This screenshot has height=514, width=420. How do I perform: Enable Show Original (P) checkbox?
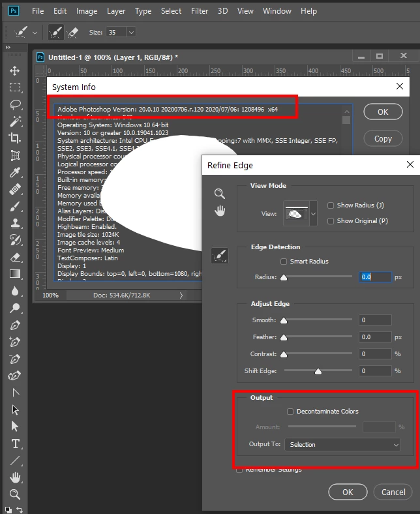tap(331, 221)
